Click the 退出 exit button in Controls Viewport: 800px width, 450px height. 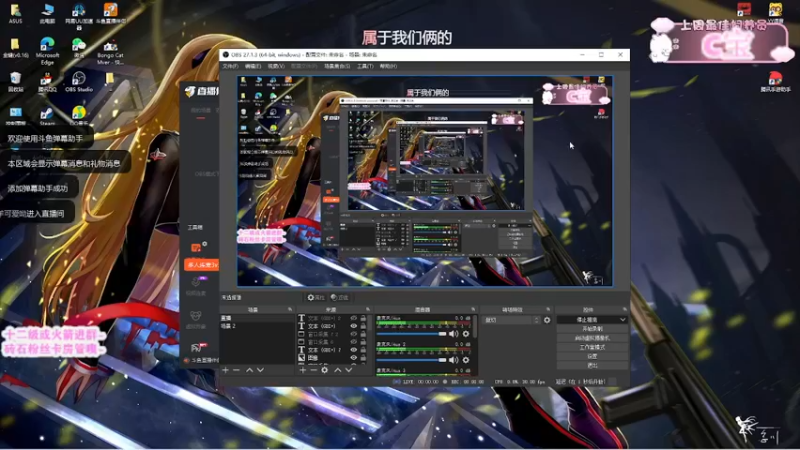point(592,365)
